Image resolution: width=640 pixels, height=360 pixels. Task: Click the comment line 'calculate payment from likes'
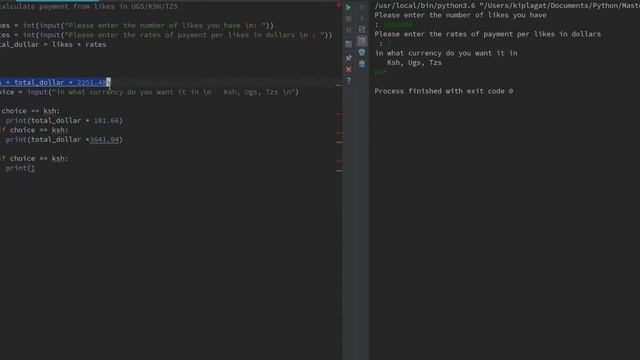pos(89,7)
